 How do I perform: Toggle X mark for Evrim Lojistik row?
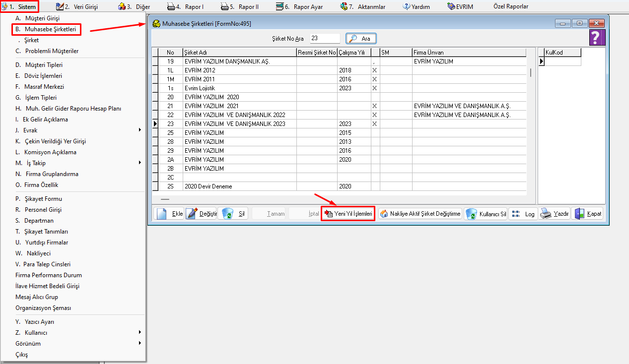tap(375, 88)
